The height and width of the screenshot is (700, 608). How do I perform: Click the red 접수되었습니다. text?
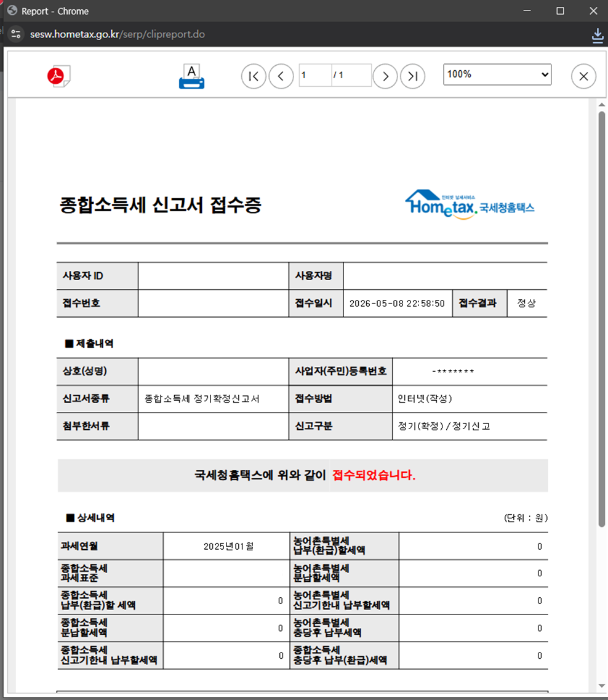pyautogui.click(x=374, y=475)
